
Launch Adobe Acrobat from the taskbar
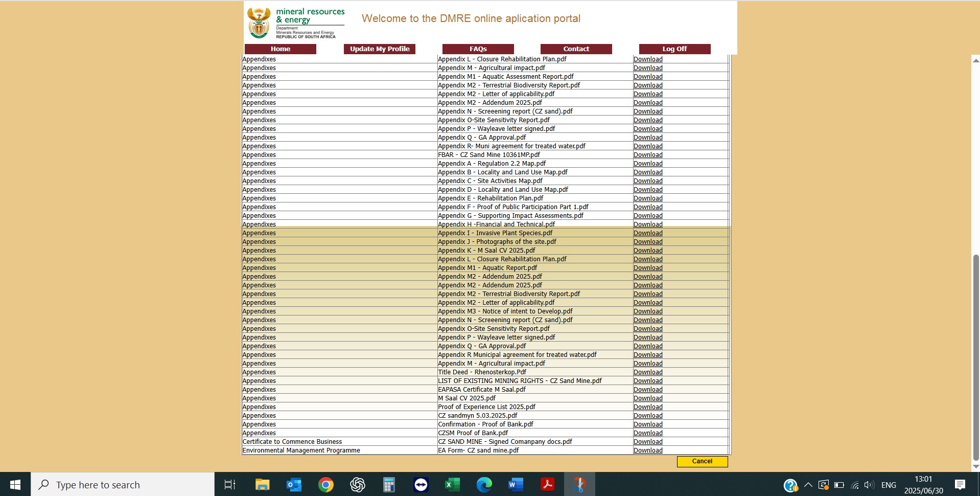tap(547, 484)
